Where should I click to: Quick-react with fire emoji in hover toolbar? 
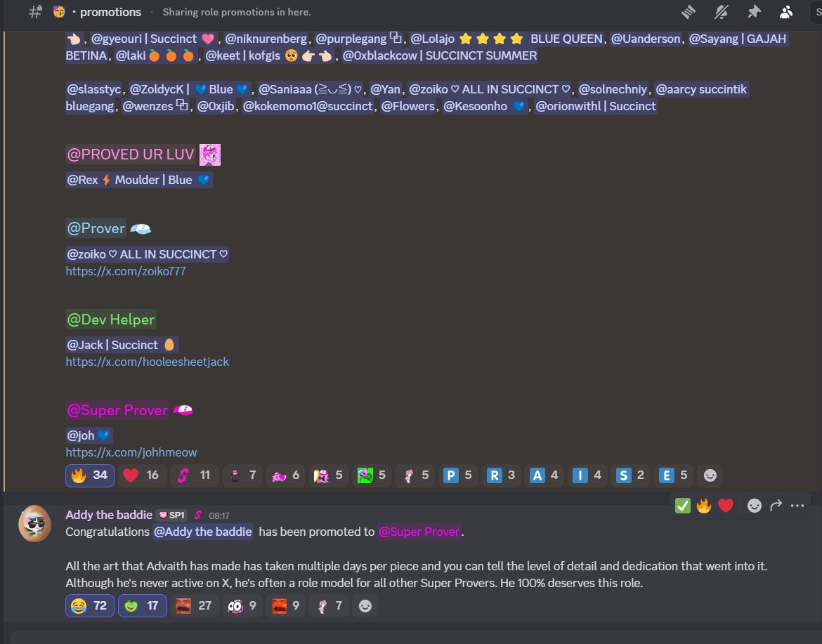[703, 506]
